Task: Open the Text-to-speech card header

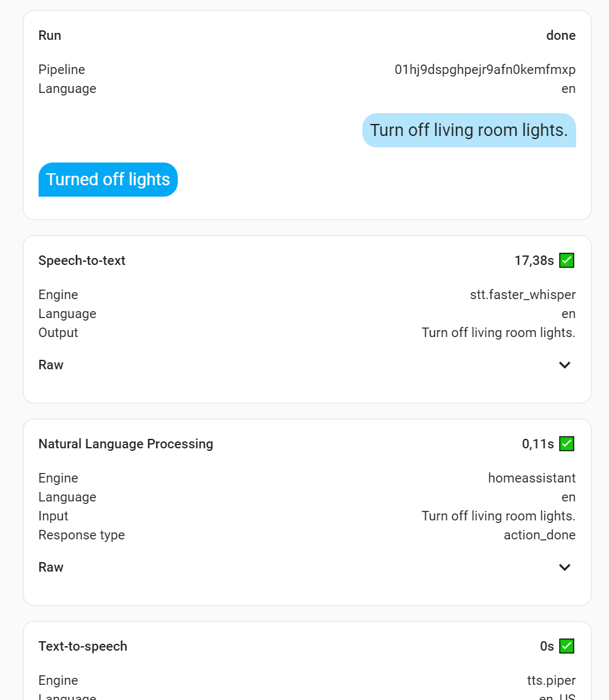Action: pos(83,646)
